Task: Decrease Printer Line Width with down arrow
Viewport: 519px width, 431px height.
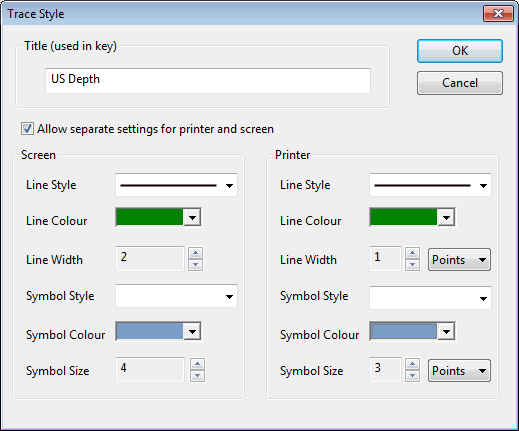Action: point(412,265)
